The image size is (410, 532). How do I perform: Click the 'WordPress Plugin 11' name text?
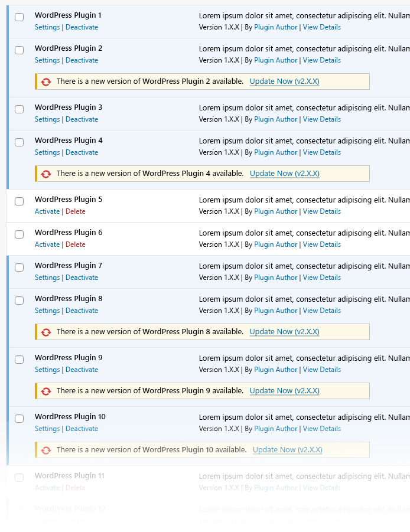[x=69, y=476]
